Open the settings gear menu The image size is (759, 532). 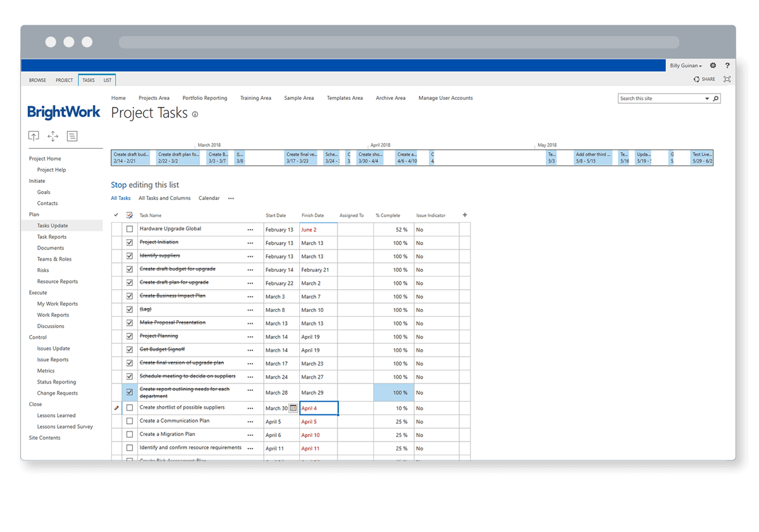pyautogui.click(x=713, y=66)
